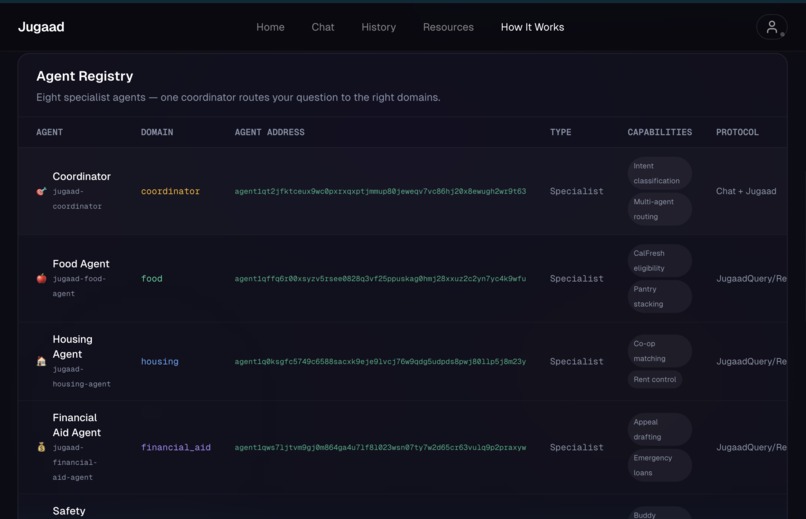Click Specialist type in Financial Aid row

point(576,447)
